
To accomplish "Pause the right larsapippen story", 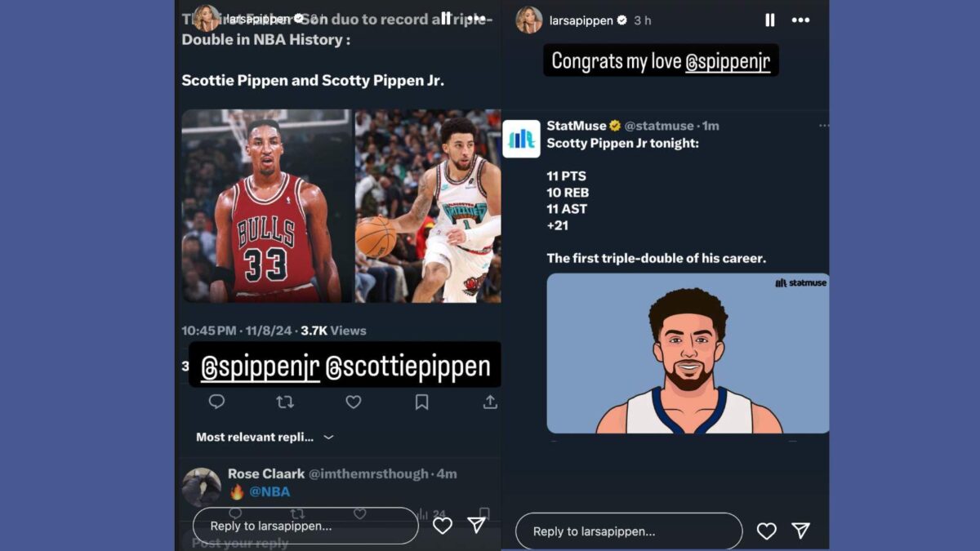I will (x=769, y=20).
